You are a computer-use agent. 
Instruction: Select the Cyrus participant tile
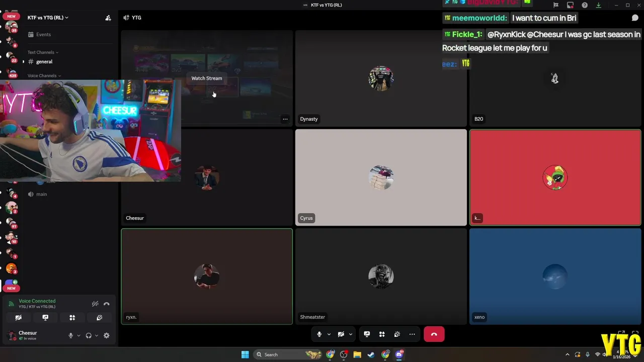pos(381,177)
